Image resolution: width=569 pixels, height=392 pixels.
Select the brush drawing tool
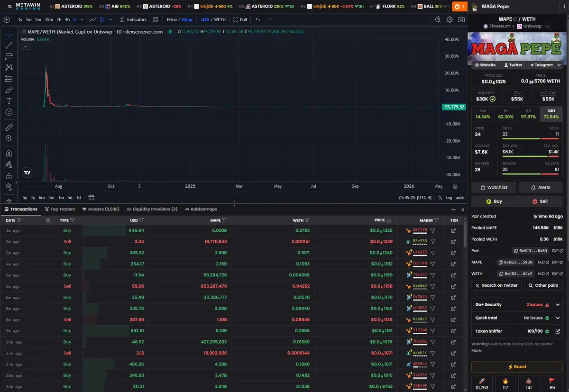pyautogui.click(x=9, y=90)
